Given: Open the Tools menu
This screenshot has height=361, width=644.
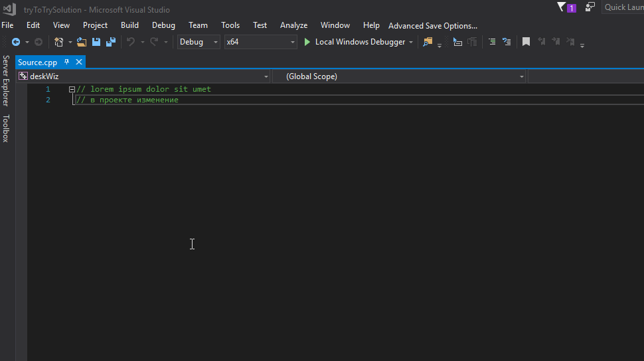Looking at the screenshot, I should click(x=230, y=25).
